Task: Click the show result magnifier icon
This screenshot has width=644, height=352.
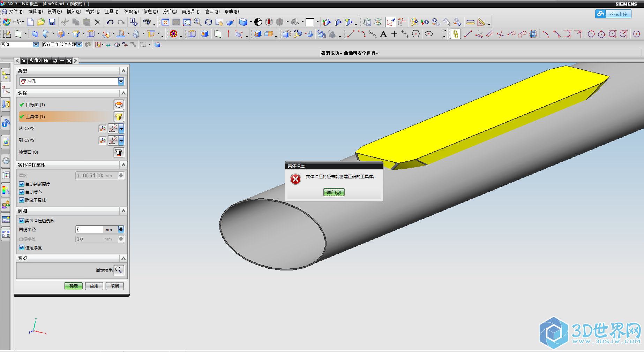Action: tap(119, 270)
